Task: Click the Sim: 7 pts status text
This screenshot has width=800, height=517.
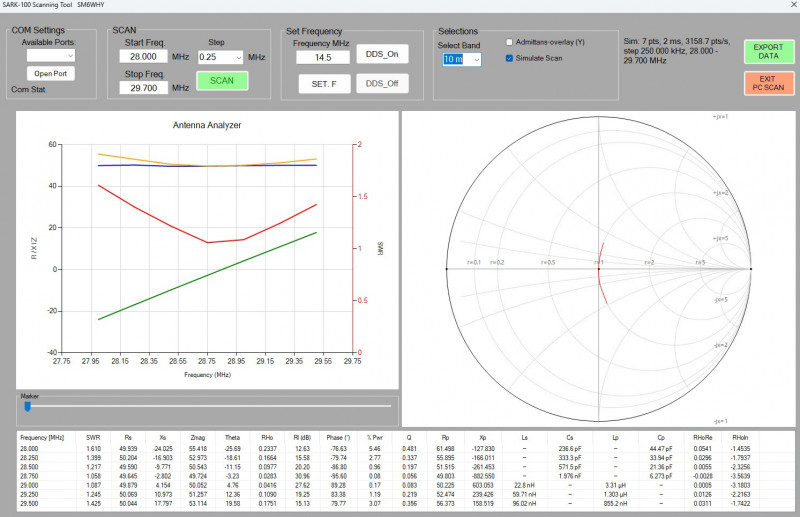Action: pos(676,51)
